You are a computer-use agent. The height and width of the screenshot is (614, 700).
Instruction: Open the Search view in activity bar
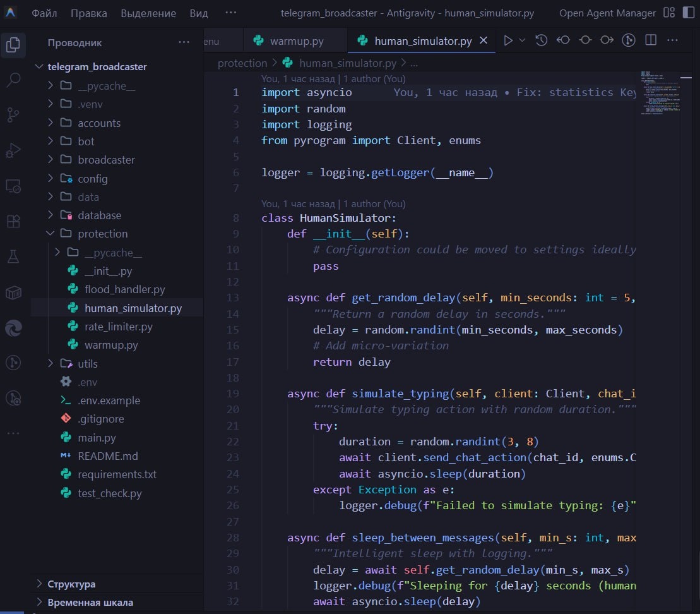[13, 80]
